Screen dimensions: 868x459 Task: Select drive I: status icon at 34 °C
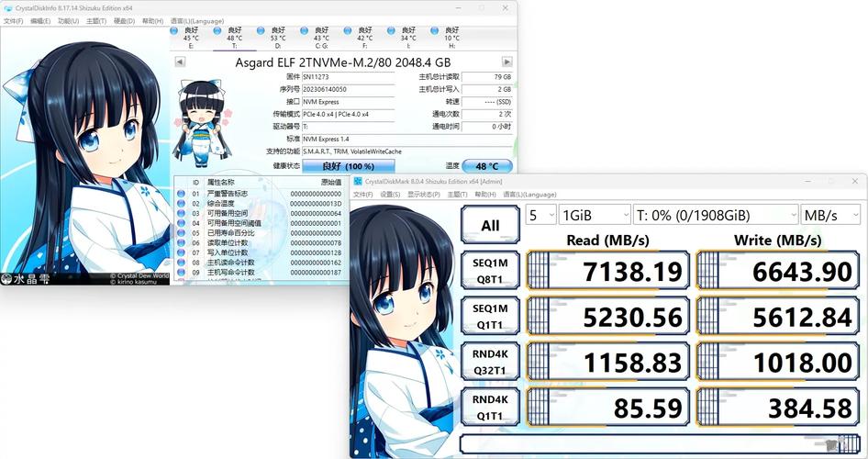pyautogui.click(x=392, y=30)
